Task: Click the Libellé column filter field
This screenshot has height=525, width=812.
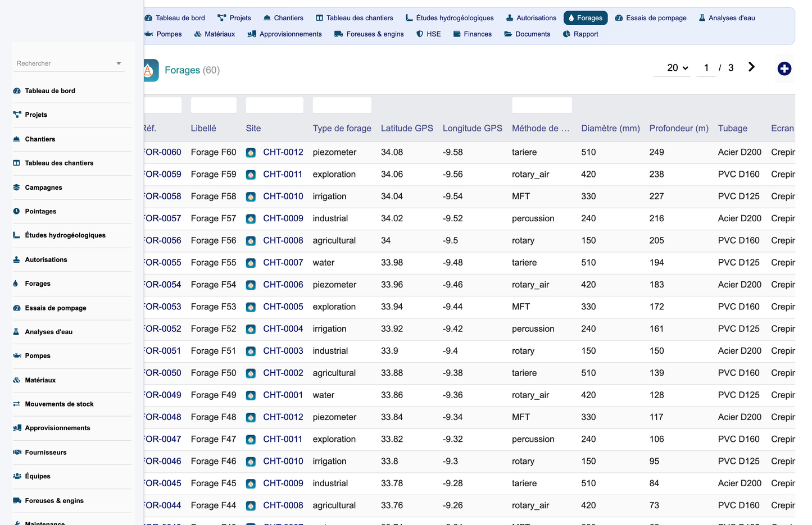Action: pyautogui.click(x=214, y=106)
